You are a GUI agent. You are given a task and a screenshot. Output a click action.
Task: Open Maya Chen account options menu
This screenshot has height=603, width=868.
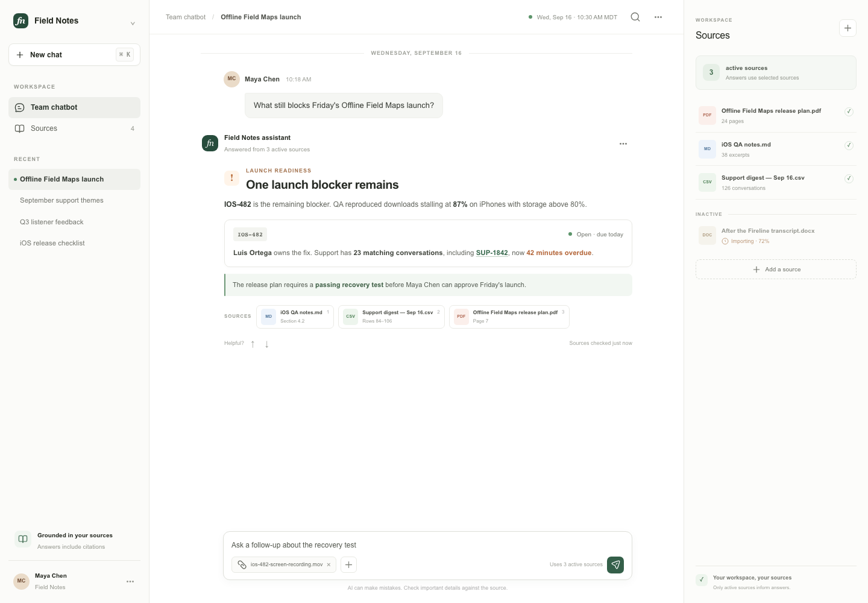(130, 581)
